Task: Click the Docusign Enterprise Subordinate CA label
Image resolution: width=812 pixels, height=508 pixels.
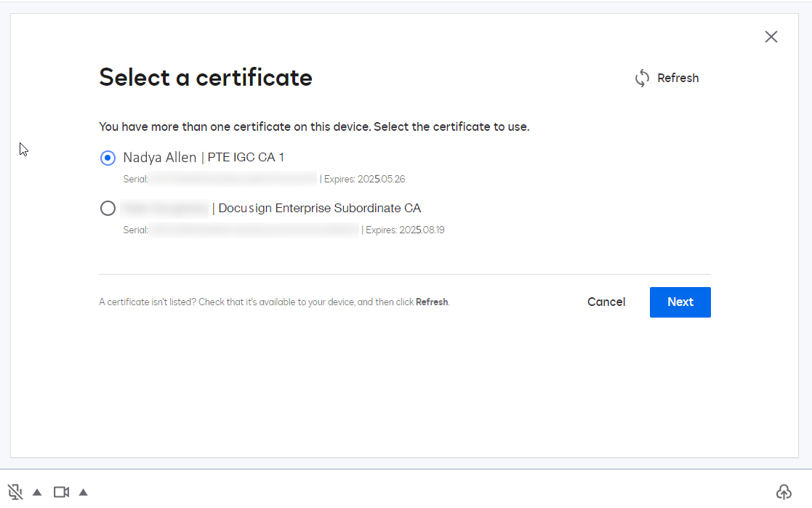Action: tap(320, 208)
